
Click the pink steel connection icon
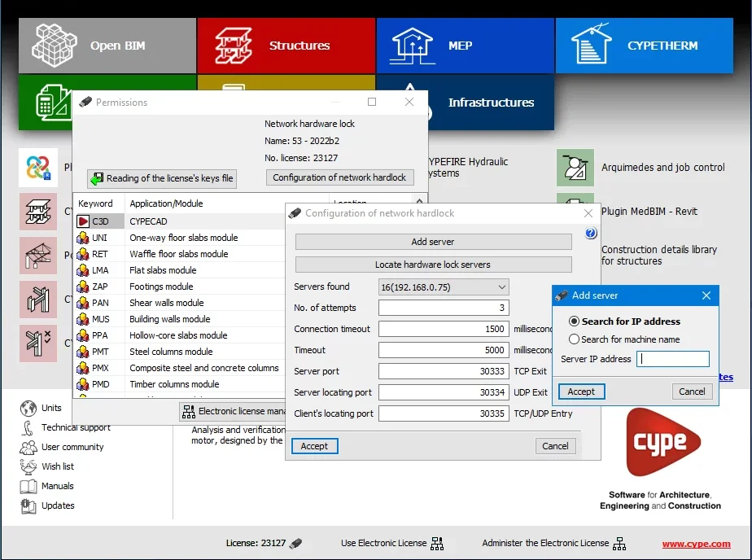(x=38, y=300)
